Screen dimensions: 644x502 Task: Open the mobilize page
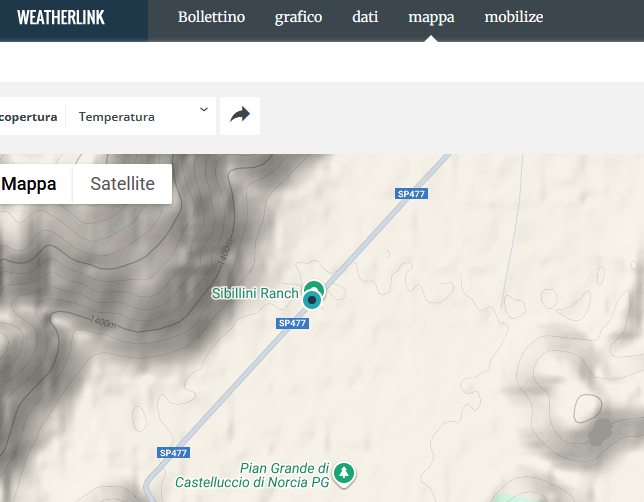(514, 17)
